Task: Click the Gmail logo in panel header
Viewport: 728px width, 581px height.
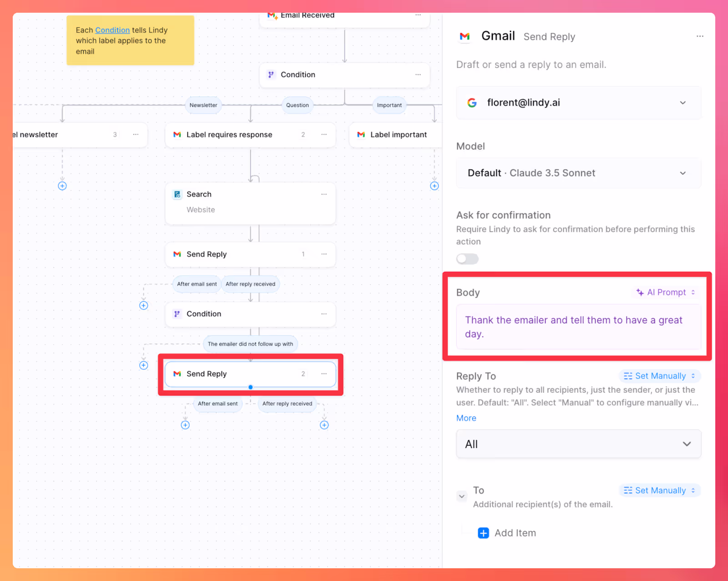Action: pyautogui.click(x=465, y=36)
